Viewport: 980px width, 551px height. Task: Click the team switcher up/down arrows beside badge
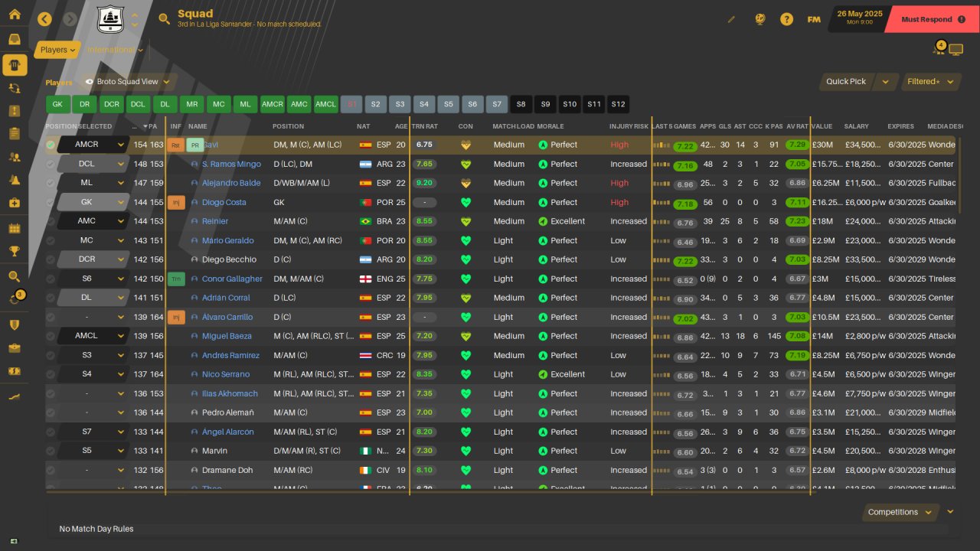coord(135,19)
